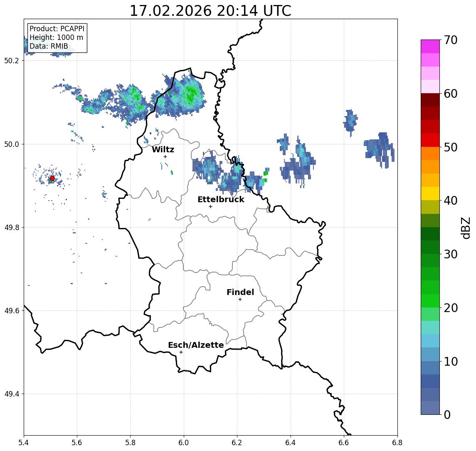The width and height of the screenshot is (476, 451).
Task: Click the Wiltz city label
Action: (x=163, y=149)
